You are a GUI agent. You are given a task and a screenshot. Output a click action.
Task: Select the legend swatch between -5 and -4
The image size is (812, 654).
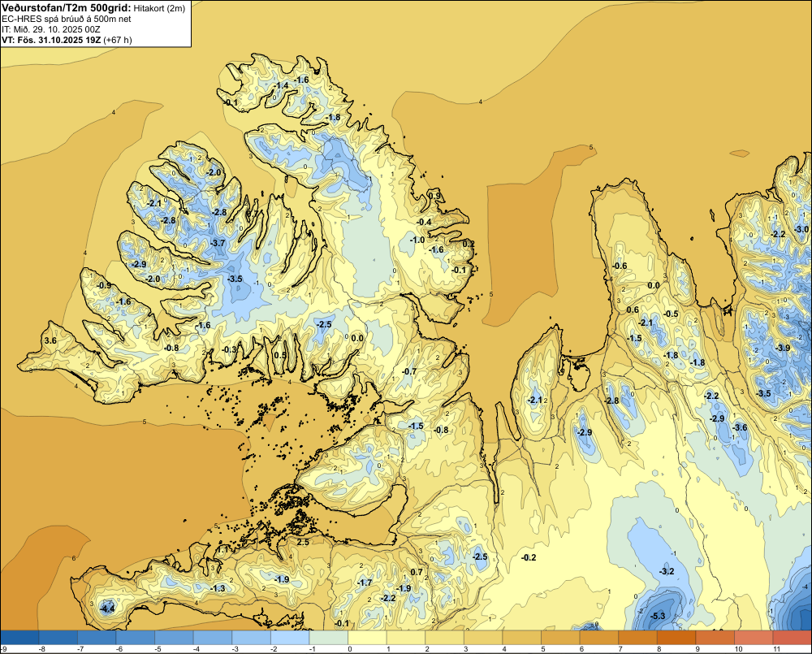point(174,637)
